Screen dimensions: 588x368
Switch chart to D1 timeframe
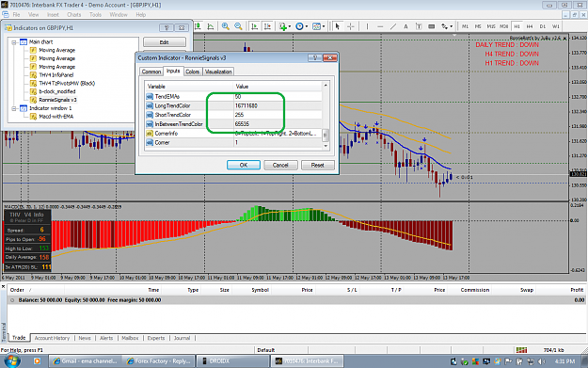click(x=543, y=26)
